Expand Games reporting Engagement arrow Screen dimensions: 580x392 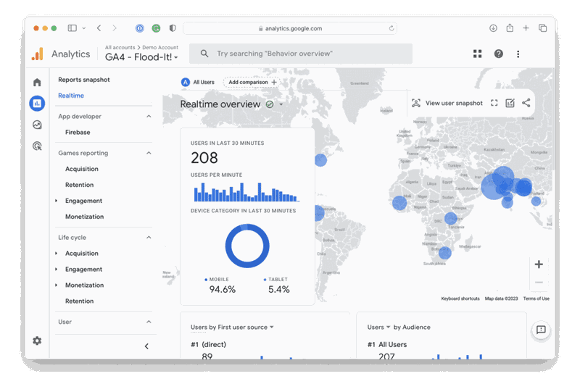click(x=57, y=201)
